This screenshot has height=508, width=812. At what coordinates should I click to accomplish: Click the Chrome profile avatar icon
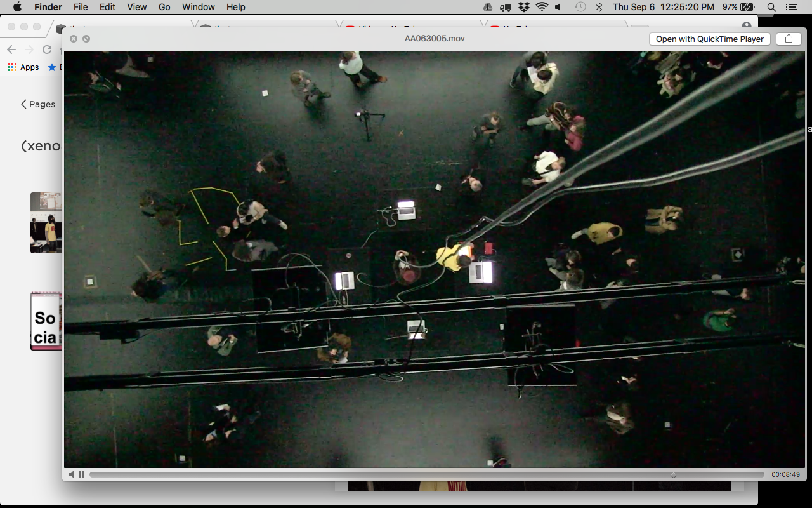coord(747,26)
